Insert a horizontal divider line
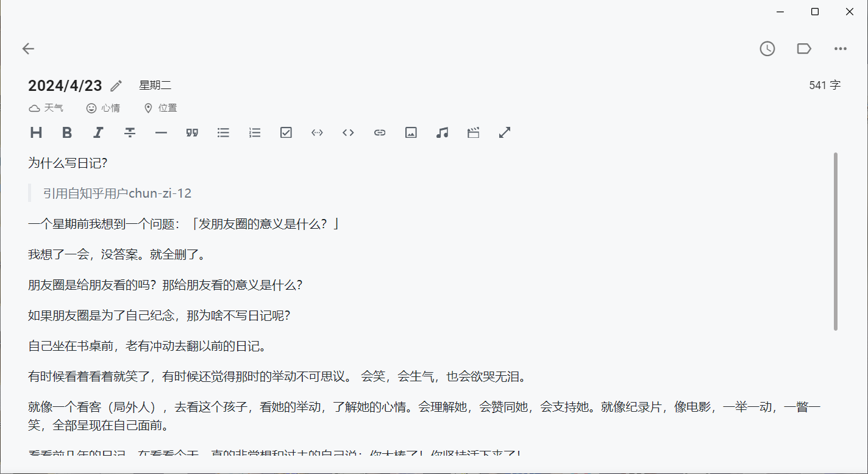 coord(161,132)
